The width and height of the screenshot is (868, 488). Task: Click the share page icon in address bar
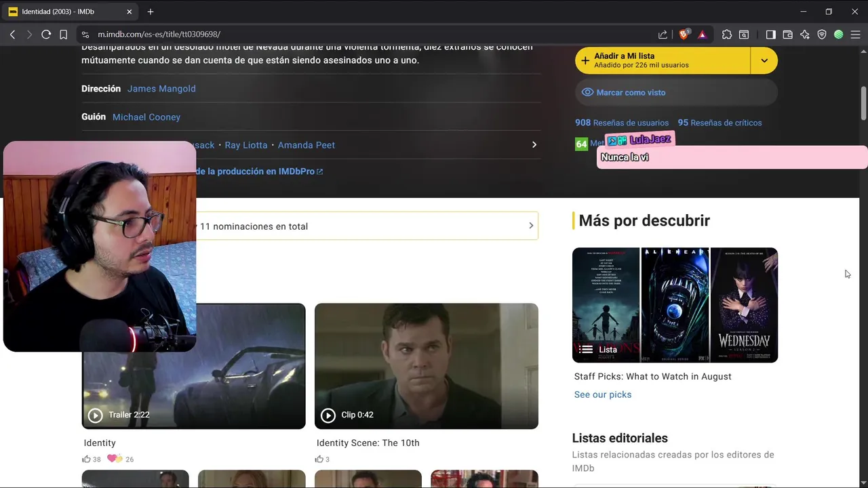(x=663, y=35)
